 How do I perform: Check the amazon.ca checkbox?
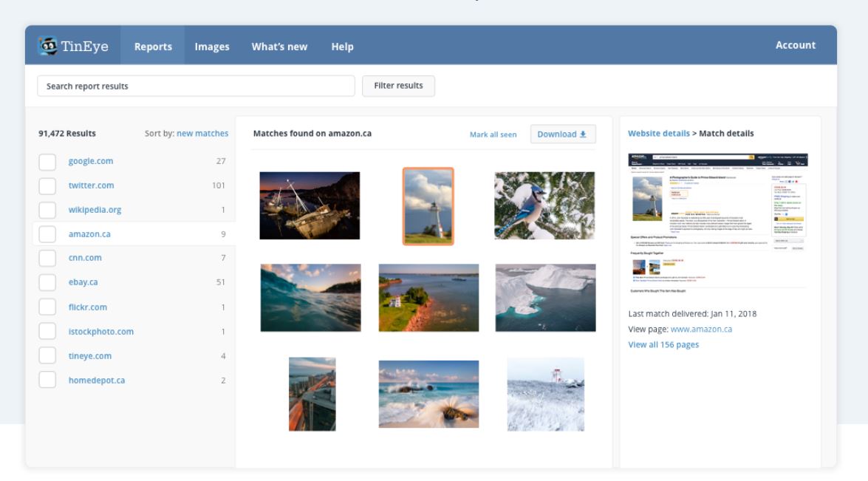47,235
